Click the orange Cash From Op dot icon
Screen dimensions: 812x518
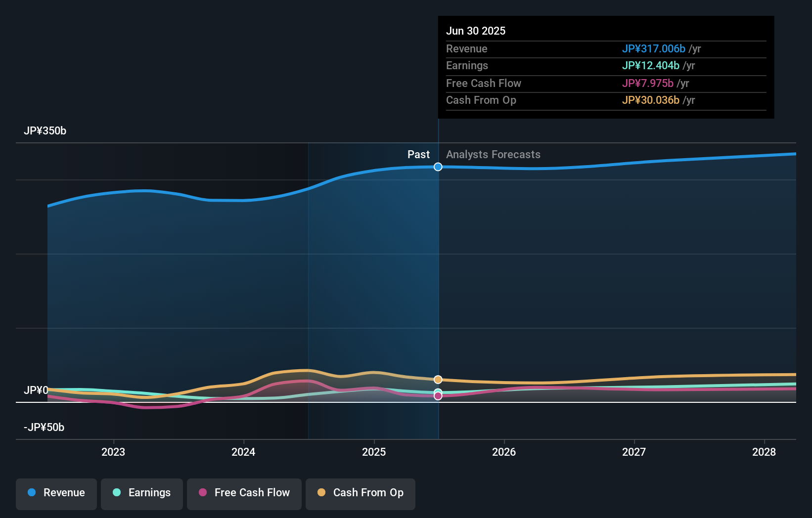pos(321,493)
